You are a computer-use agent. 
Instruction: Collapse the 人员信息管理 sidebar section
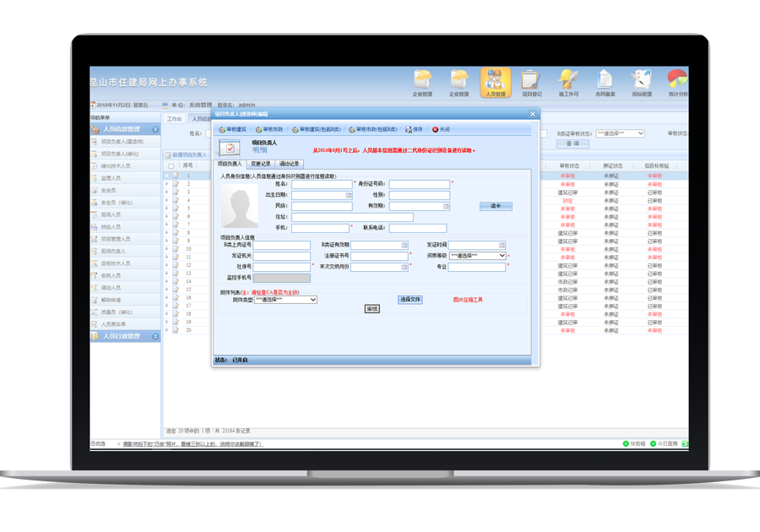tap(155, 129)
